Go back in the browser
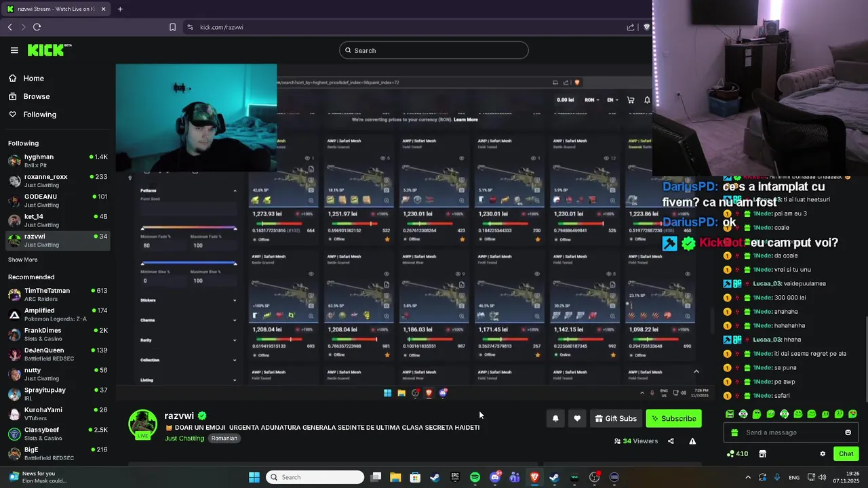This screenshot has width=868, height=488. tap(9, 27)
